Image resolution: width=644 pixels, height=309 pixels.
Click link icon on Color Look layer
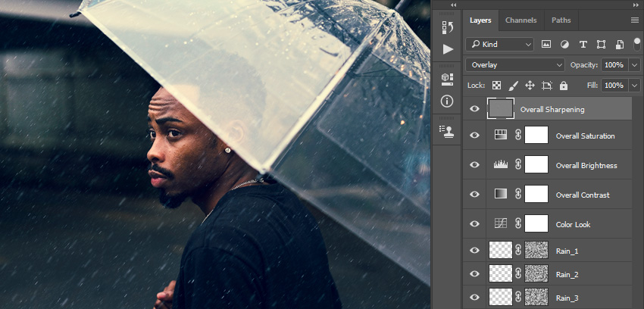pyautogui.click(x=518, y=223)
